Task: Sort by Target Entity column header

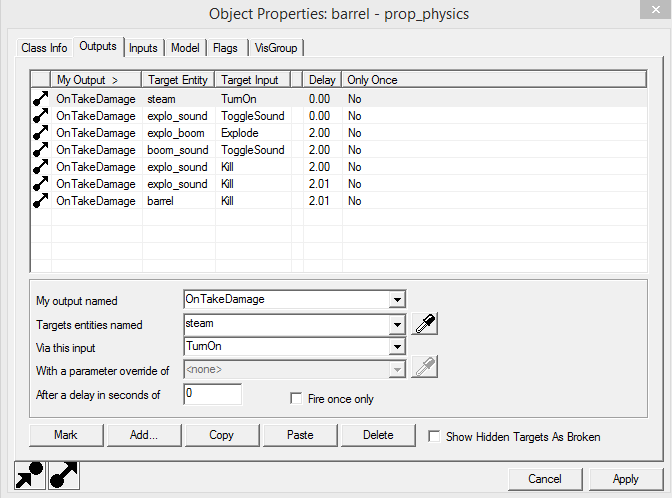Action: 178,80
